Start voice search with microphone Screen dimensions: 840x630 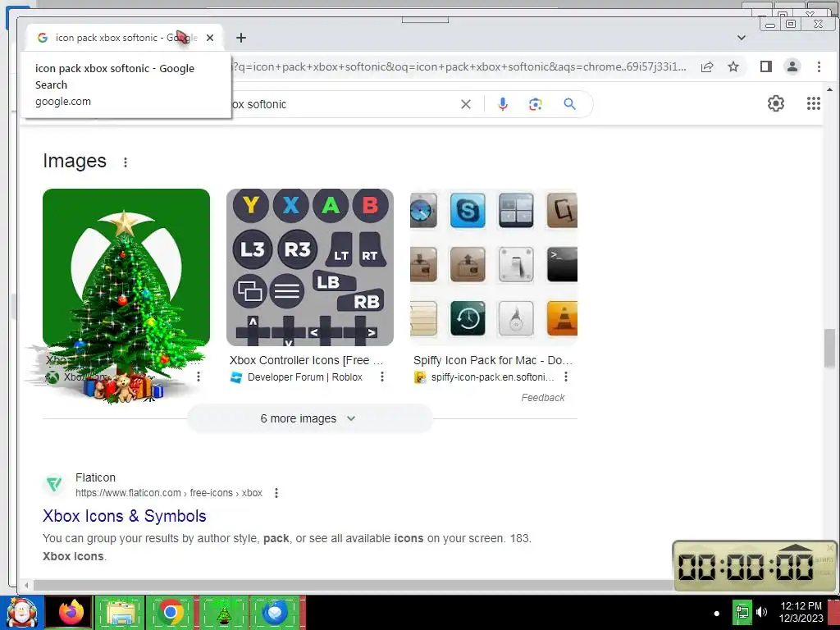(x=503, y=104)
